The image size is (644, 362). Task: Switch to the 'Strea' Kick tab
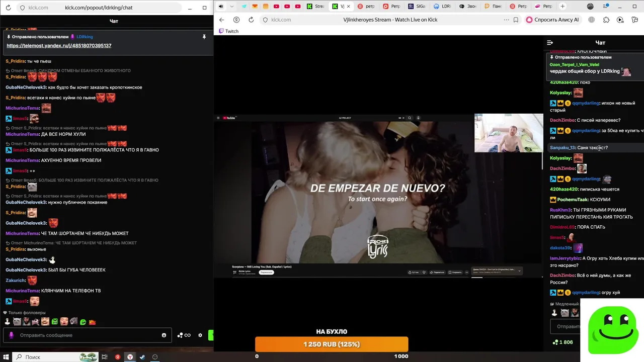click(x=316, y=7)
